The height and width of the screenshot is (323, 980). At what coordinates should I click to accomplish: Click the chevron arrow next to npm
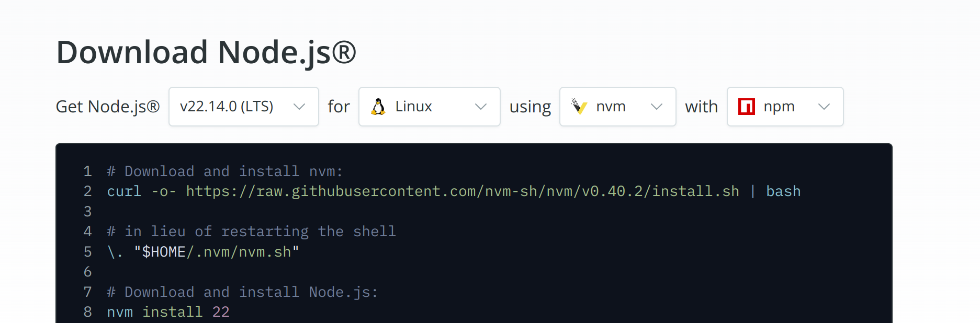[x=824, y=107]
